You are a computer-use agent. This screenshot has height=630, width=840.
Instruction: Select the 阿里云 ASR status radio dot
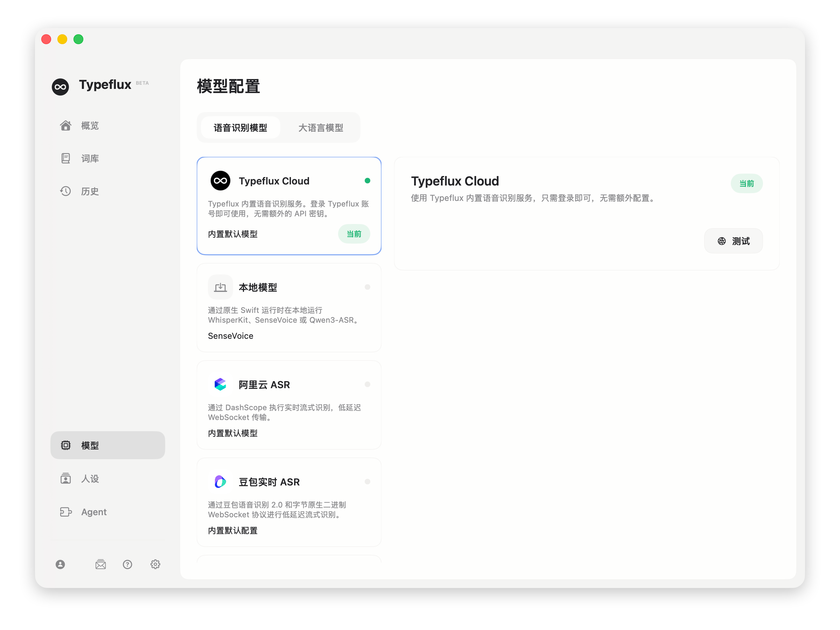tap(367, 384)
